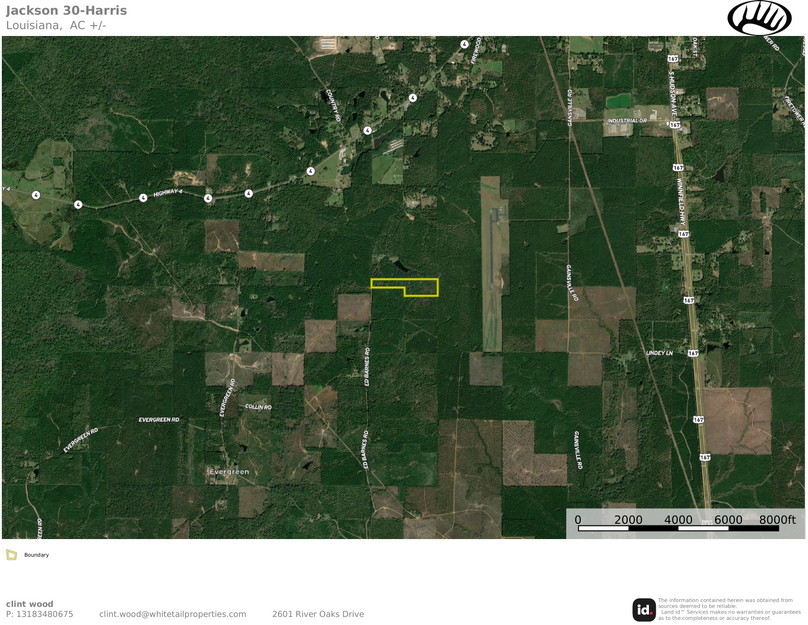Viewport: 808px width, 625px height.
Task: Click the agent name clint wood
Action: click(30, 603)
